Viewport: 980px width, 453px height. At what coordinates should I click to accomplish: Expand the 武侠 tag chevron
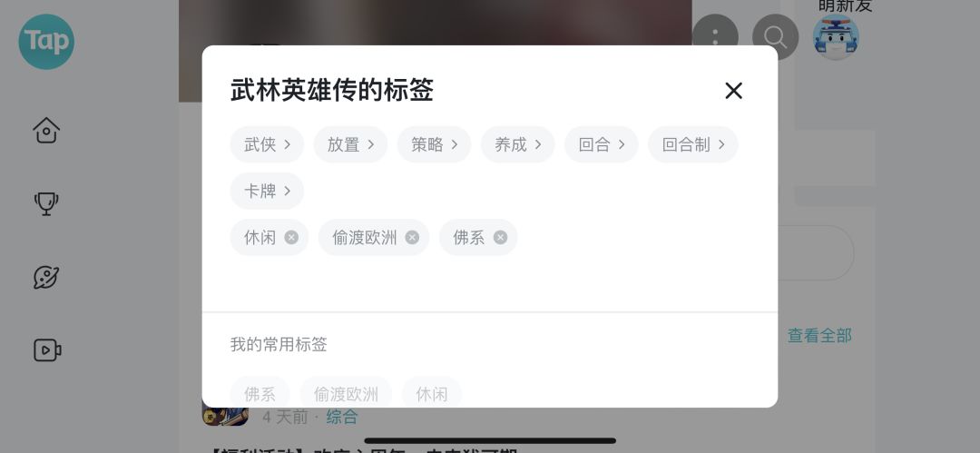click(287, 144)
